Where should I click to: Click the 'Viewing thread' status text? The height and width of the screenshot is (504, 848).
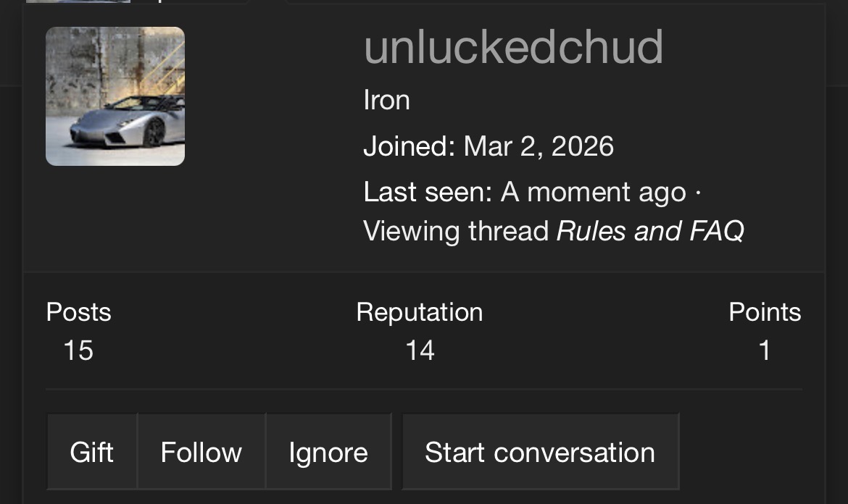click(456, 231)
